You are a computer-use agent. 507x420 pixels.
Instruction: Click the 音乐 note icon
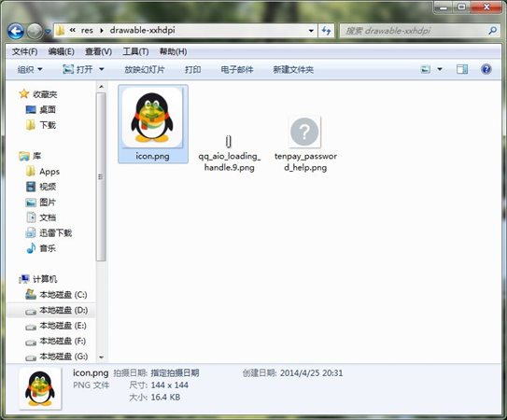point(31,248)
